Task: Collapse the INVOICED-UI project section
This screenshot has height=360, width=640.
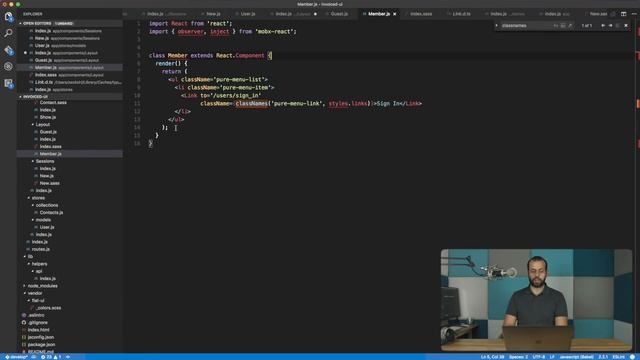Action: point(70,96)
